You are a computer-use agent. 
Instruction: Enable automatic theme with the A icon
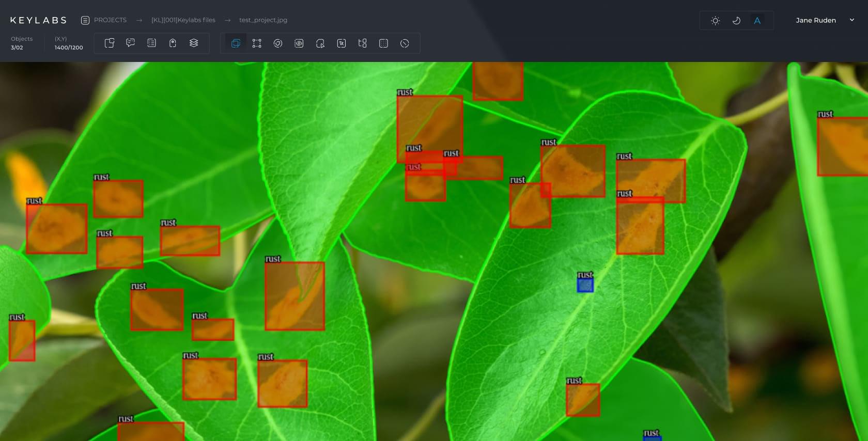coord(757,21)
